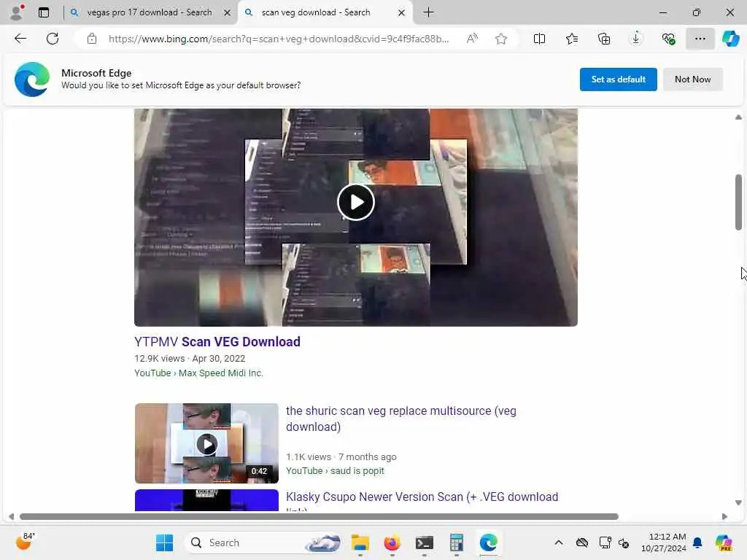Switch to Microsoft Edge in the taskbar

click(488, 542)
